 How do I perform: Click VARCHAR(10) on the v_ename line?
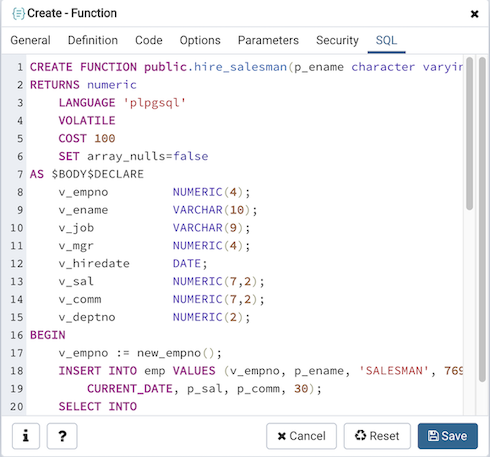212,210
